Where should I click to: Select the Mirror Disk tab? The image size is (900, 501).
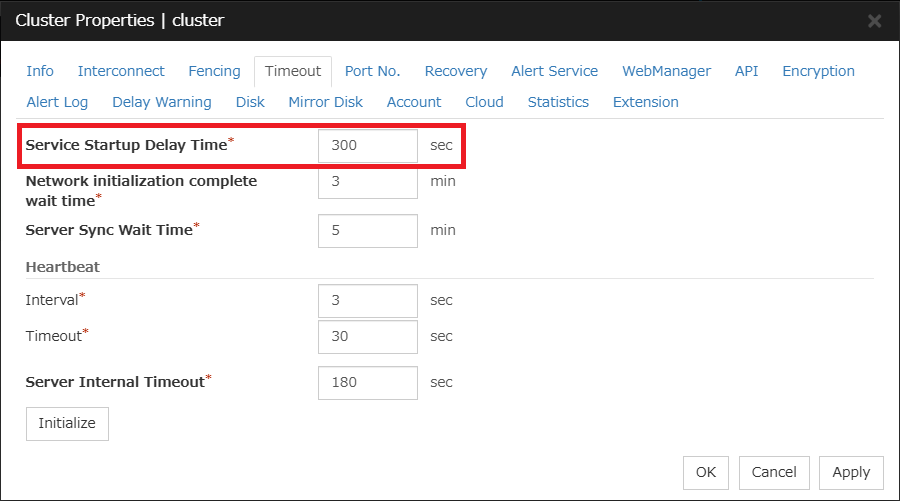325,102
